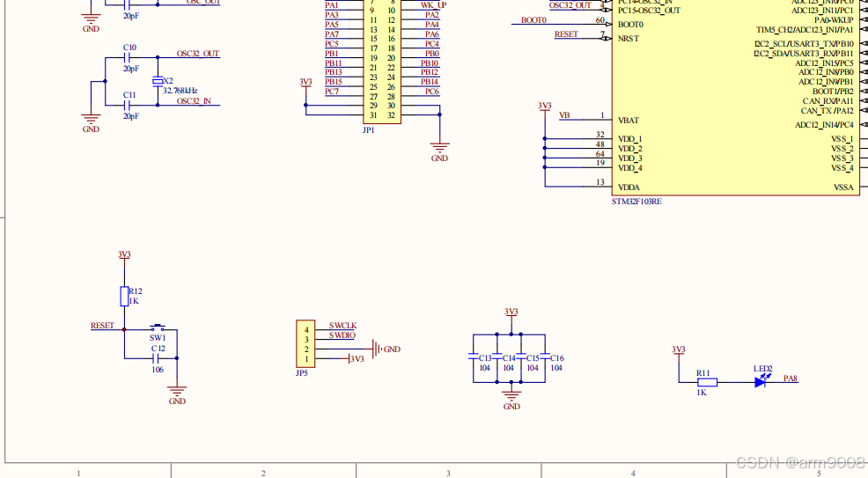This screenshot has width=868, height=478.
Task: Click the 106 value under C12
Action: pos(158,370)
